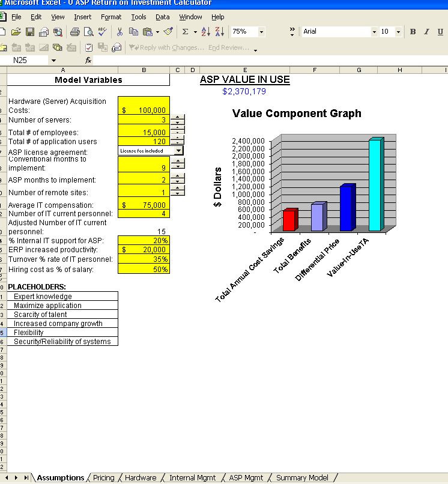Select the Turnover rate 35% cell
The width and height of the screenshot is (448, 484).
[144, 259]
